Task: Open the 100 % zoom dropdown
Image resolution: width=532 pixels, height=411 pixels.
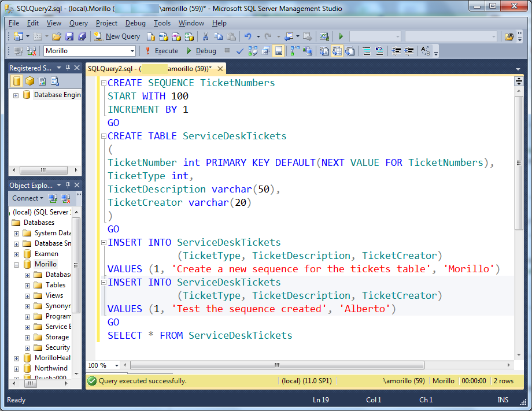Action: (x=117, y=365)
